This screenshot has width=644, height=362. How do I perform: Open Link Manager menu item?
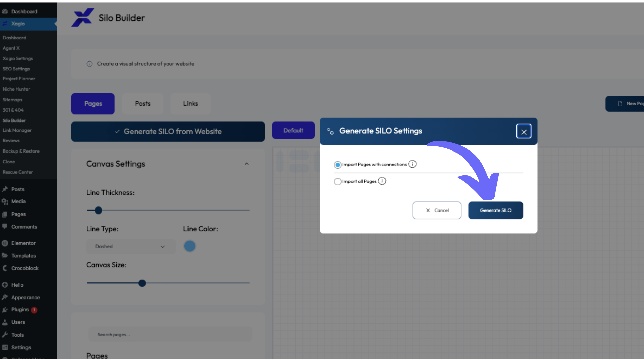17,130
